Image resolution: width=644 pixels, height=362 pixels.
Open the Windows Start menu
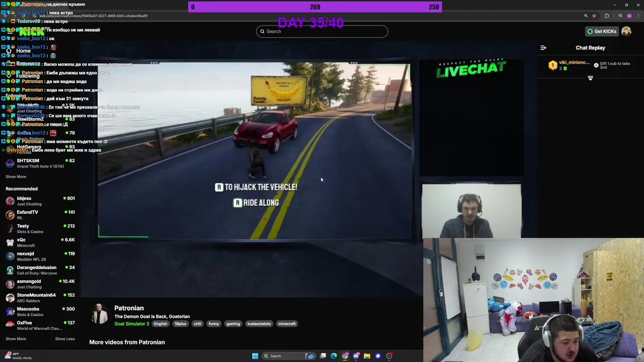coord(255,356)
